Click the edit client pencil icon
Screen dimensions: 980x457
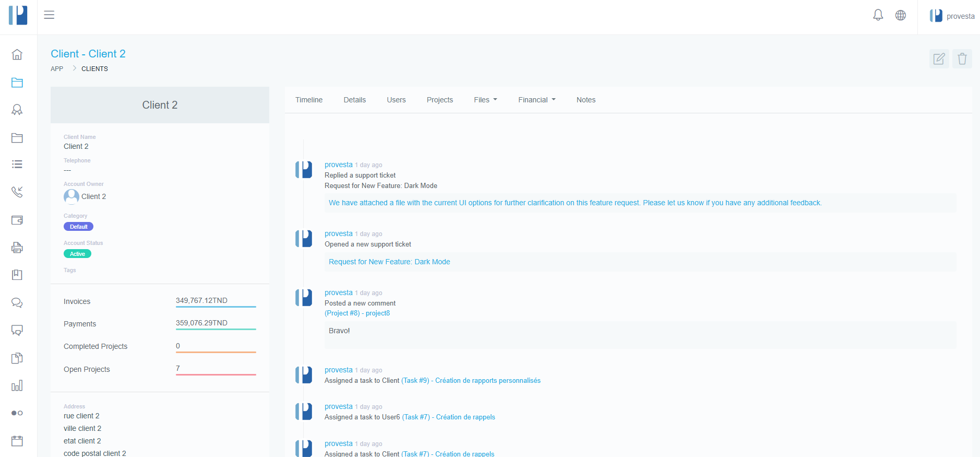[x=939, y=58]
